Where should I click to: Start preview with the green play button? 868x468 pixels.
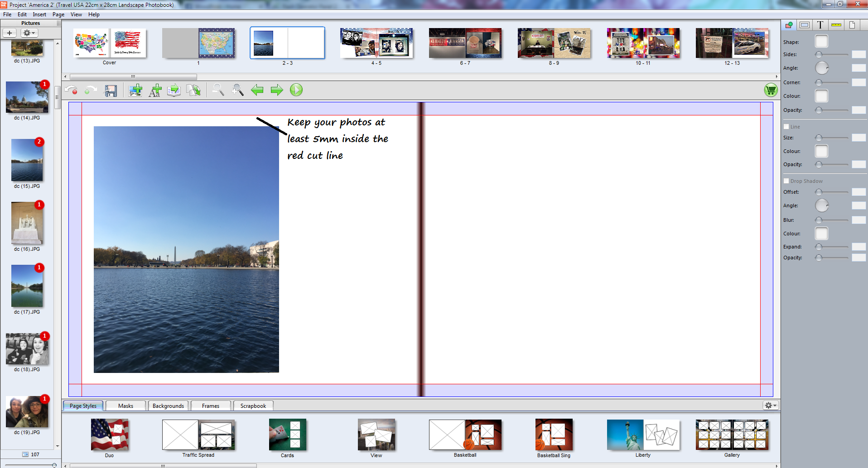296,90
